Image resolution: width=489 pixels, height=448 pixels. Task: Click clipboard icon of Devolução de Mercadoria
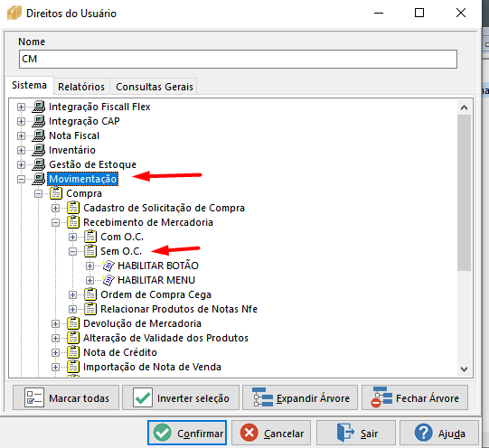pyautogui.click(x=73, y=323)
